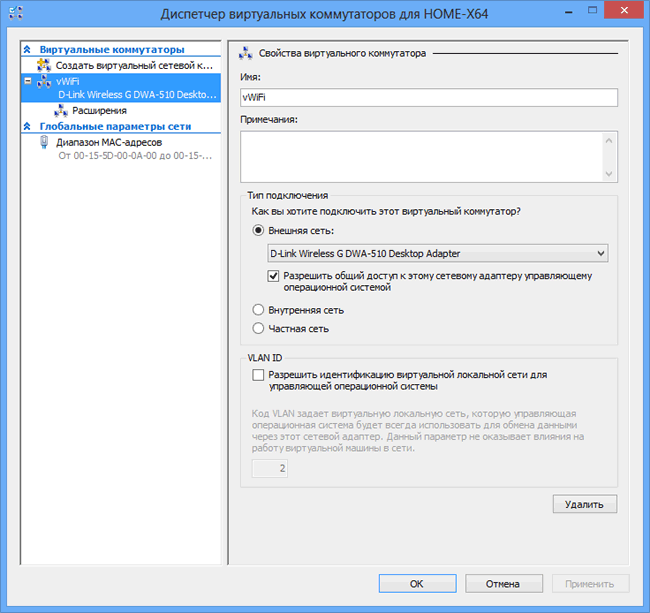The height and width of the screenshot is (613, 650).
Task: Maximize the switch manager window
Action: (593, 10)
